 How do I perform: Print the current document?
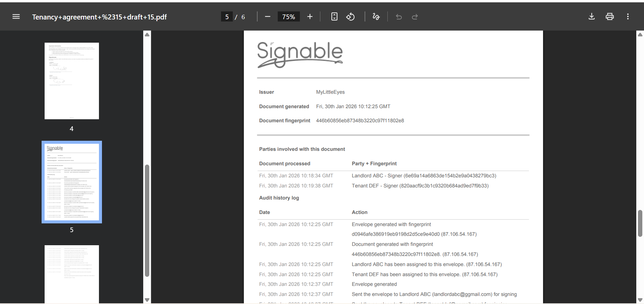609,16
